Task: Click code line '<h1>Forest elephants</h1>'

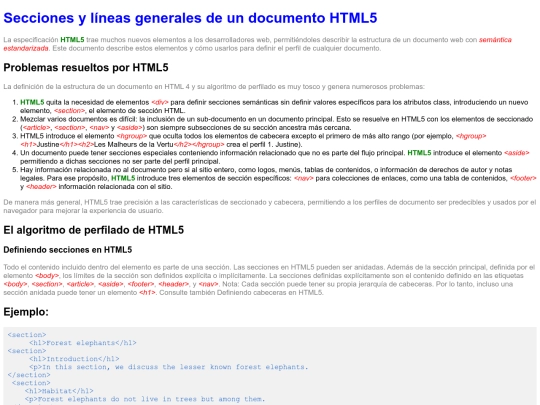Action: point(83,343)
